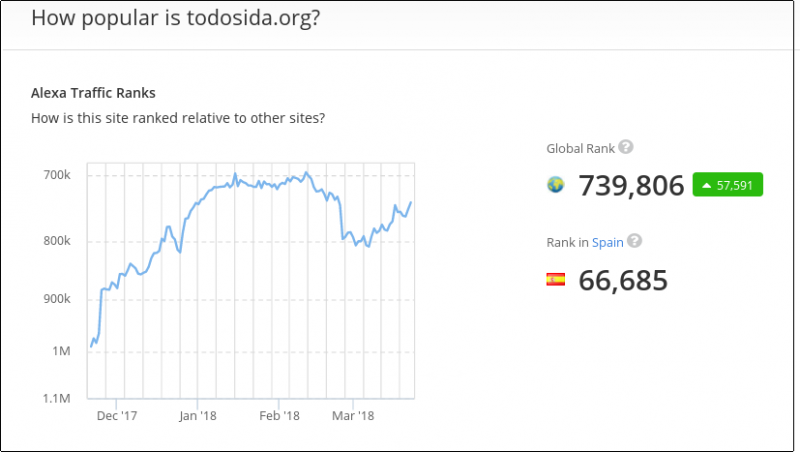
Task: Click the Rank in Spain help icon
Action: (634, 241)
